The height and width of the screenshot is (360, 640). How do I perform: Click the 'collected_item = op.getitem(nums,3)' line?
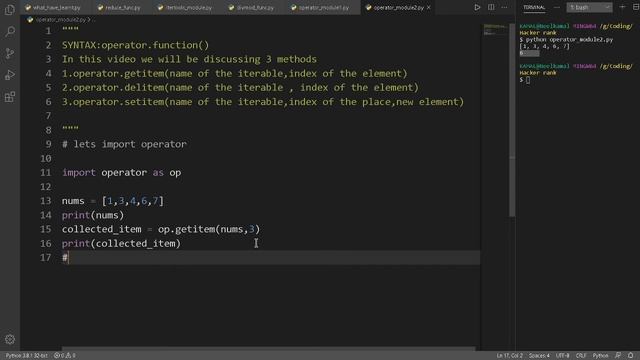[x=161, y=229]
